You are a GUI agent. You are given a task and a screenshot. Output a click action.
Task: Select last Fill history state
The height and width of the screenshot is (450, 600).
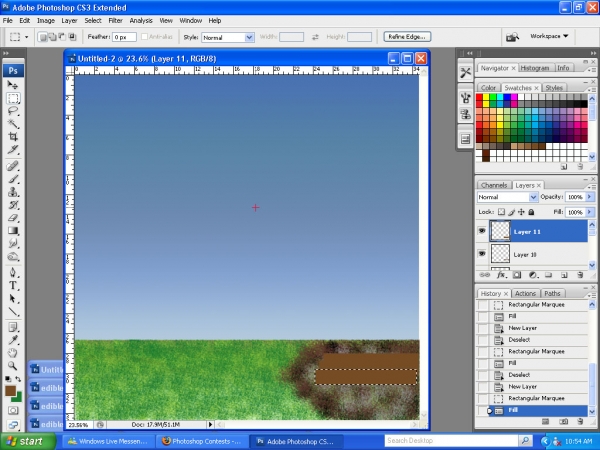coord(533,410)
